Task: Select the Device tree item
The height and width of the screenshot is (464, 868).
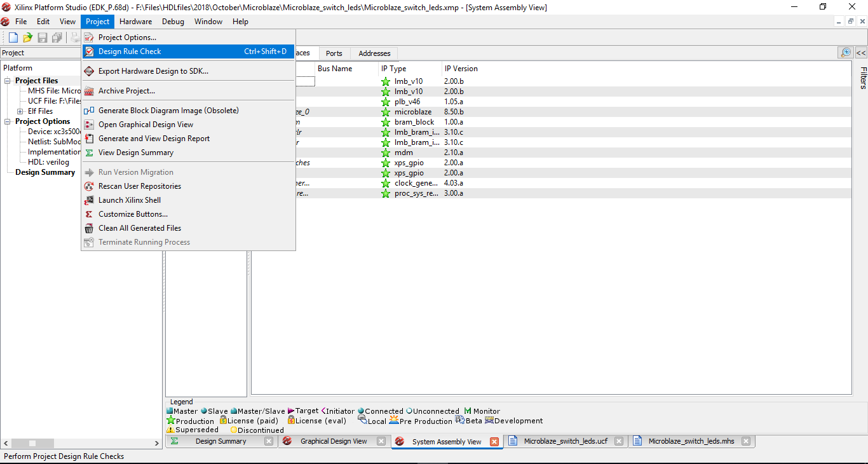Action: point(54,132)
